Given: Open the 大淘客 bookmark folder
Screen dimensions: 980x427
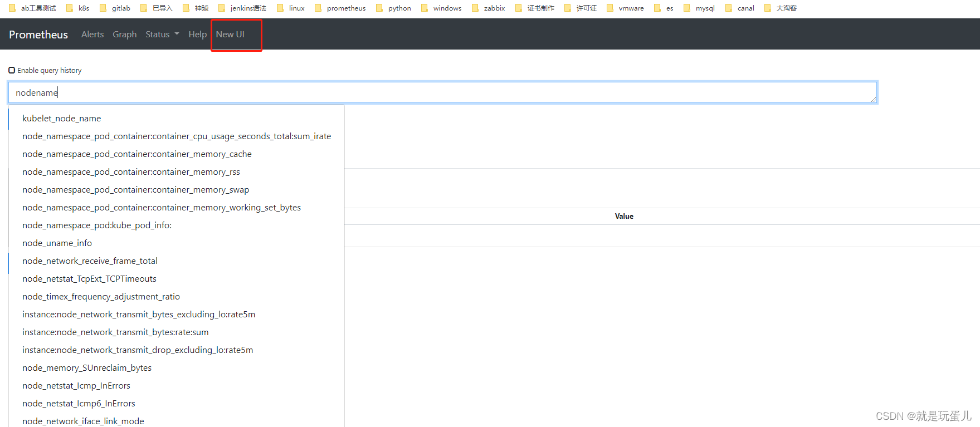Looking at the screenshot, I should tap(781, 8).
